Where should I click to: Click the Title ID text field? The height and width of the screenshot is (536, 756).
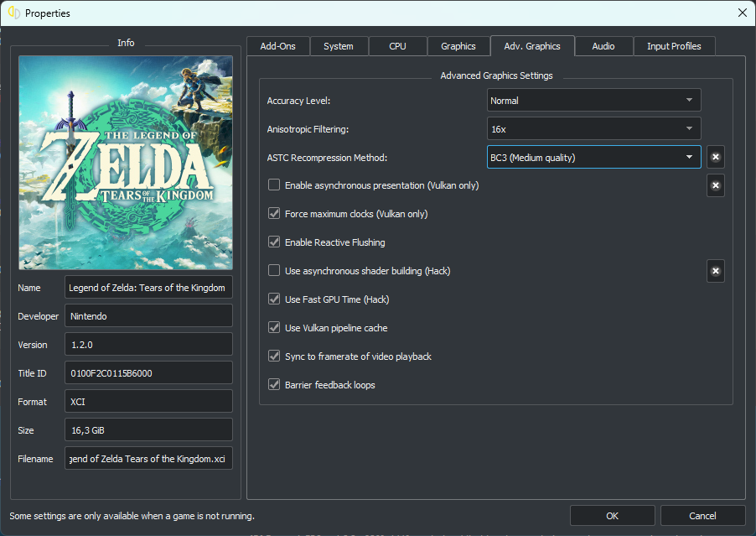148,373
